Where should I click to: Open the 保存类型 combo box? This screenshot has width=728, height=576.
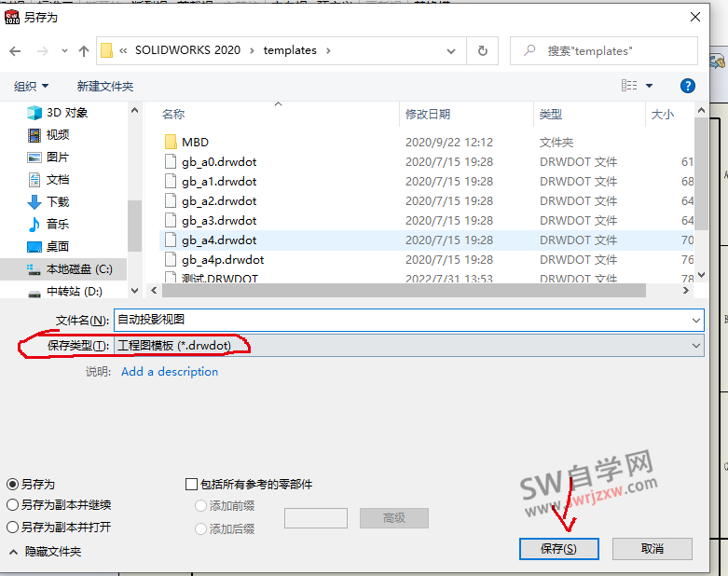(409, 346)
